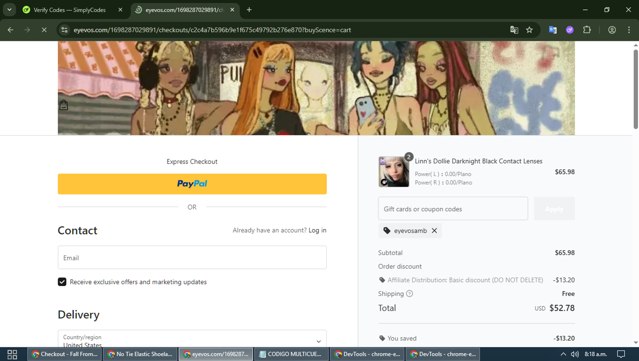This screenshot has height=361, width=639.
Task: Open the notification center icon
Action: [621, 354]
